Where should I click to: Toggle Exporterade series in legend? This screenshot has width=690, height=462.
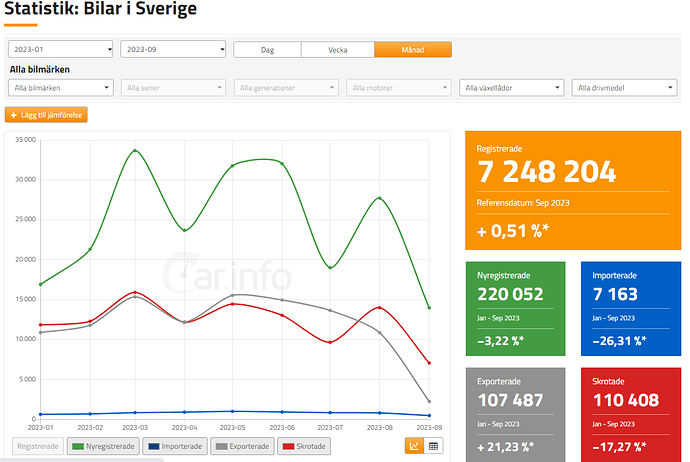[242, 446]
